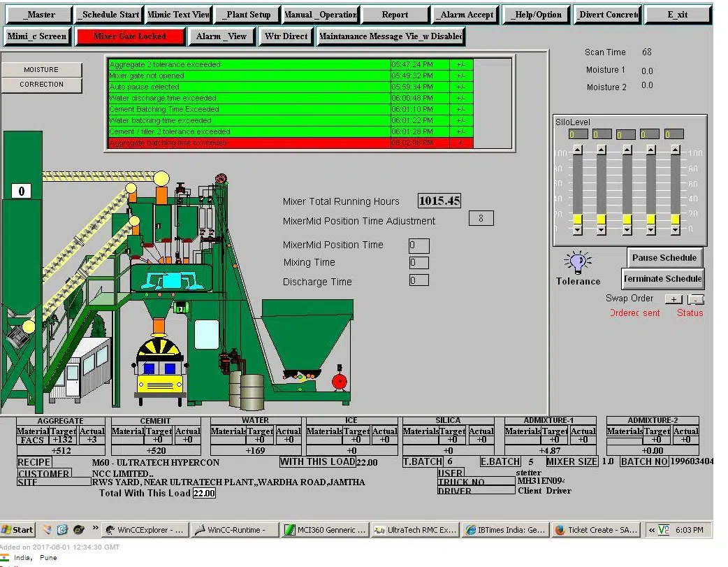Open the Plant Setup menu

click(247, 13)
